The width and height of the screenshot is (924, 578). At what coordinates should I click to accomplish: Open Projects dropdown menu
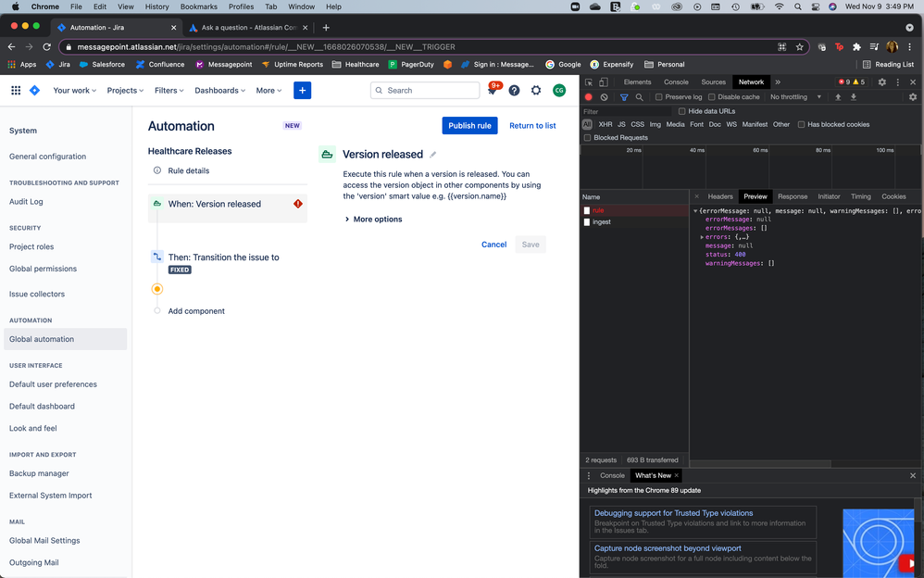pos(126,90)
